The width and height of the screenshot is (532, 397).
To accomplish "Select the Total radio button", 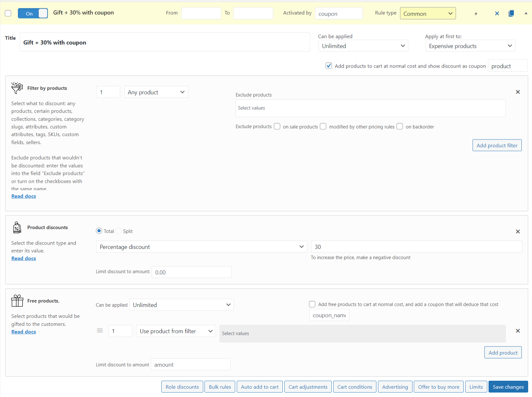I will 99,231.
